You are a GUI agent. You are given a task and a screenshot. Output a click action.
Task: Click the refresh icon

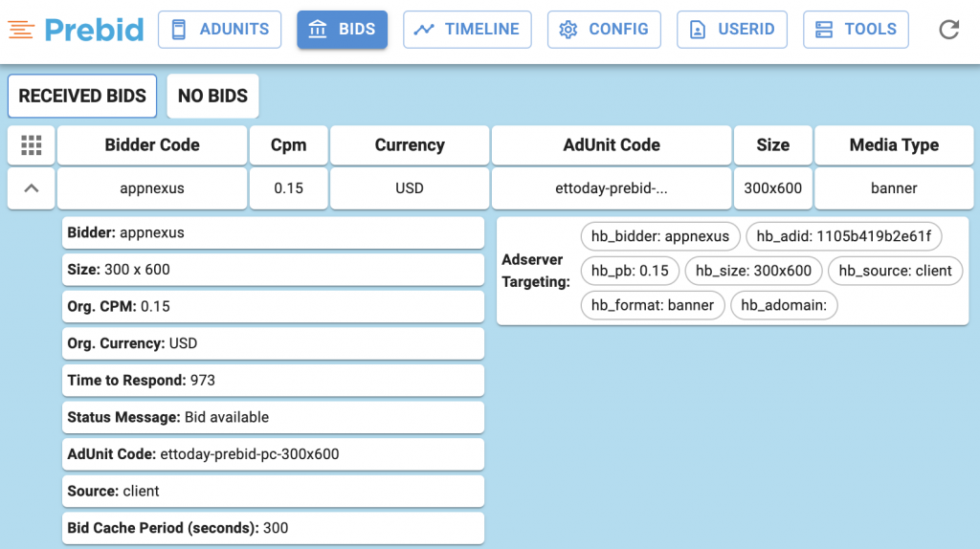point(948,30)
